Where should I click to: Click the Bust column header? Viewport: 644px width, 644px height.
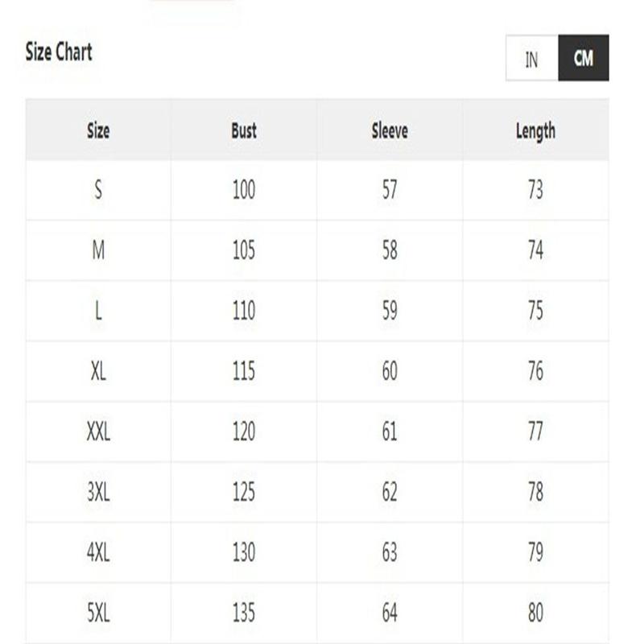pyautogui.click(x=244, y=130)
